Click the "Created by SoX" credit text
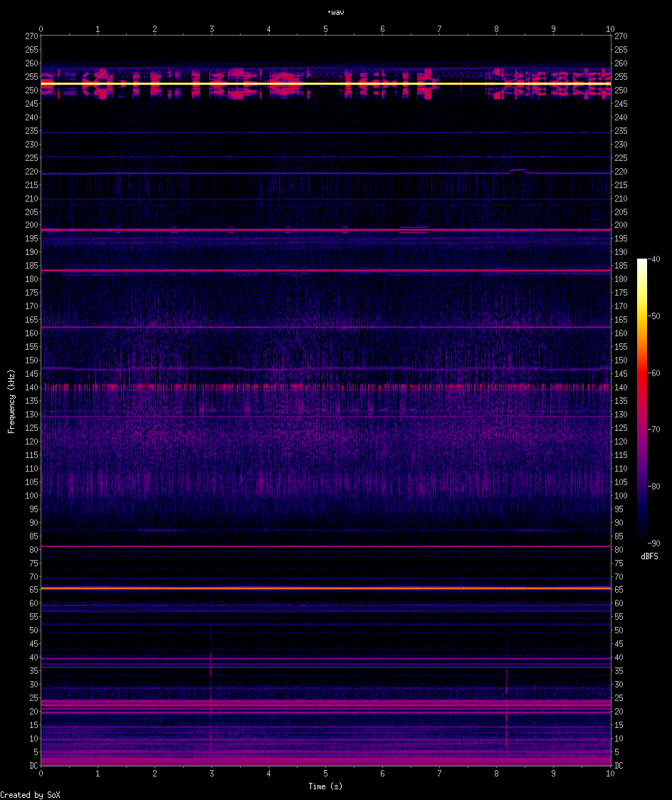Screen dimensions: 672x800 tap(30, 795)
